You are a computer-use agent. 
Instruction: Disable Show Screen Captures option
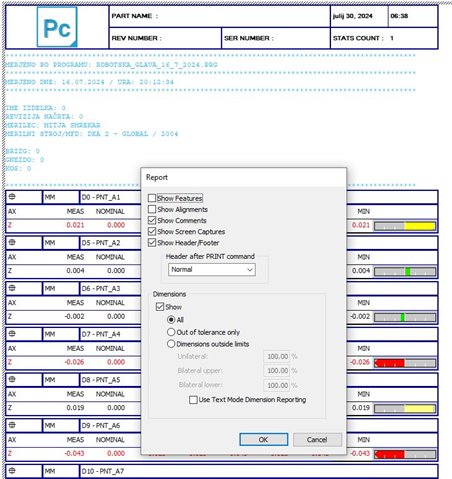point(152,231)
